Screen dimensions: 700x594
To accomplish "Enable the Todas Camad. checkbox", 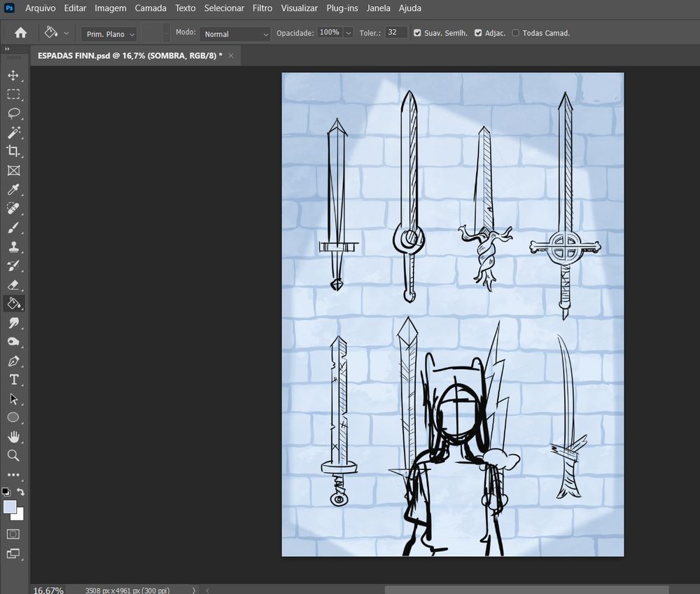I will 516,33.
